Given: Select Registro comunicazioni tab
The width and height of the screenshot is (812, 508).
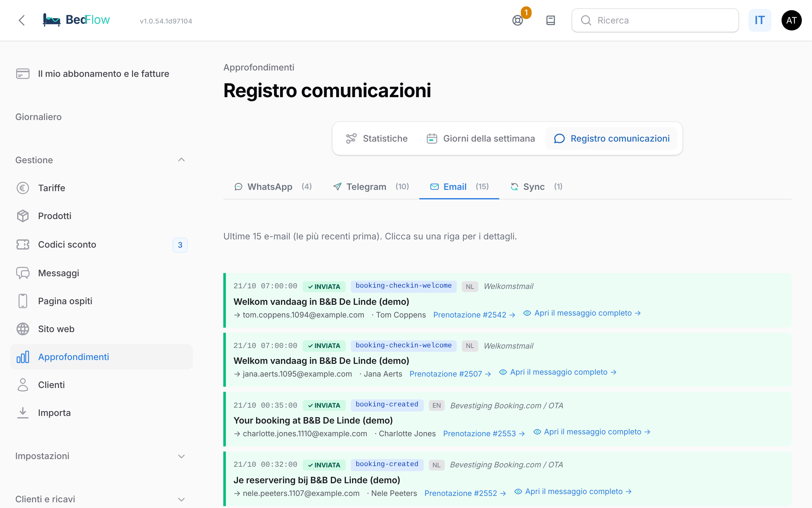Looking at the screenshot, I should point(612,138).
